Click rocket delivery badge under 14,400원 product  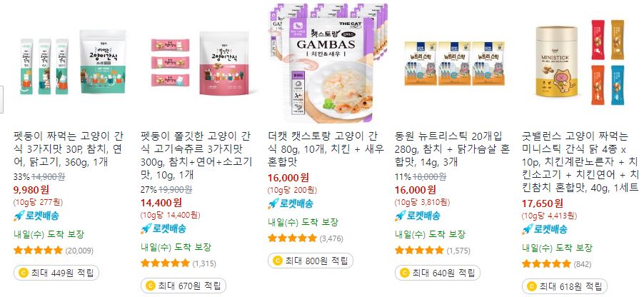163,228
